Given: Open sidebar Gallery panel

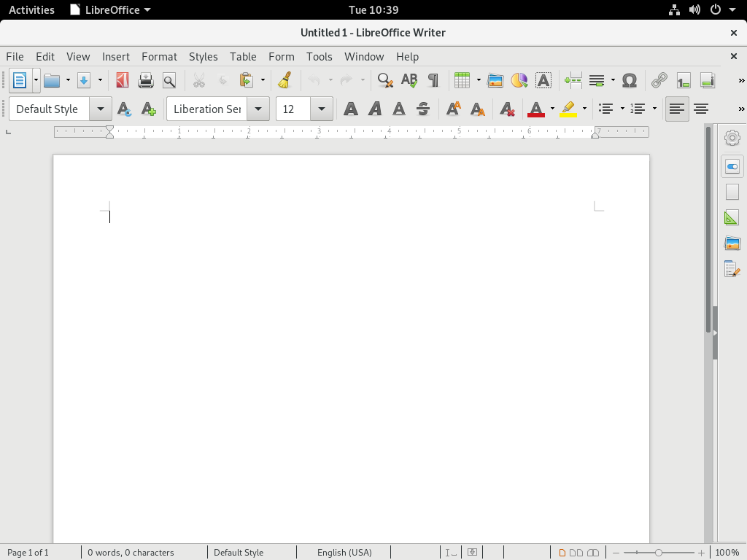Looking at the screenshot, I should (x=732, y=244).
